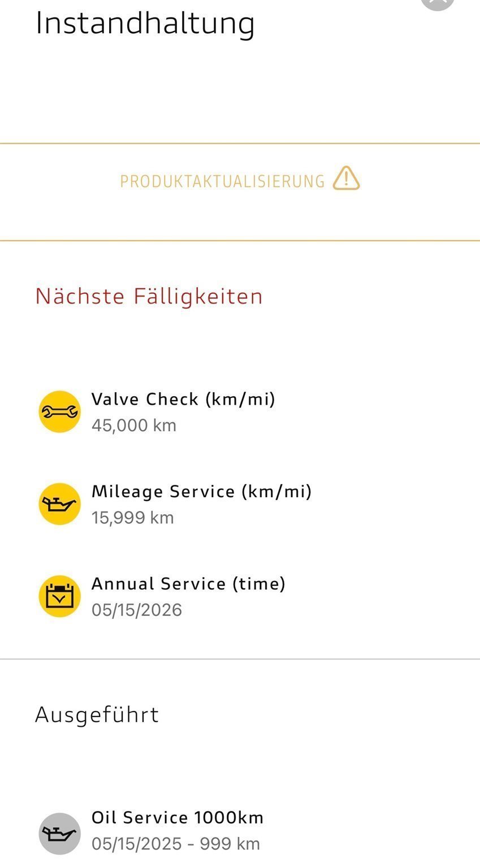Image resolution: width=480 pixels, height=868 pixels.
Task: Click the Nächste Fälligkeiten section heading
Action: pos(149,296)
